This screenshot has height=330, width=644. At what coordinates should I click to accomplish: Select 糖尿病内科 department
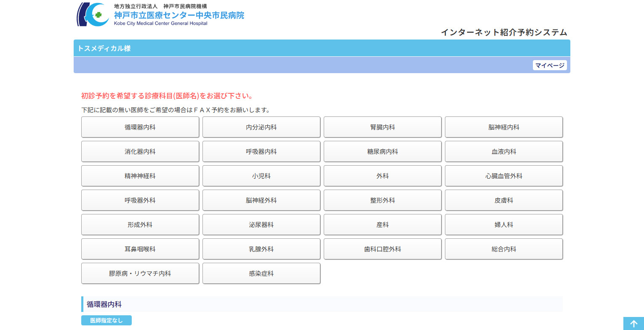[x=383, y=151]
